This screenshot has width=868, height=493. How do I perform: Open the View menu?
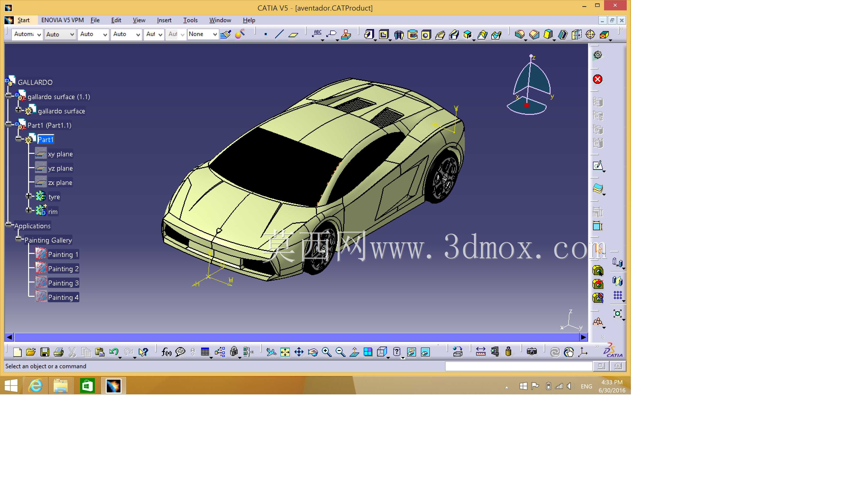pos(139,20)
